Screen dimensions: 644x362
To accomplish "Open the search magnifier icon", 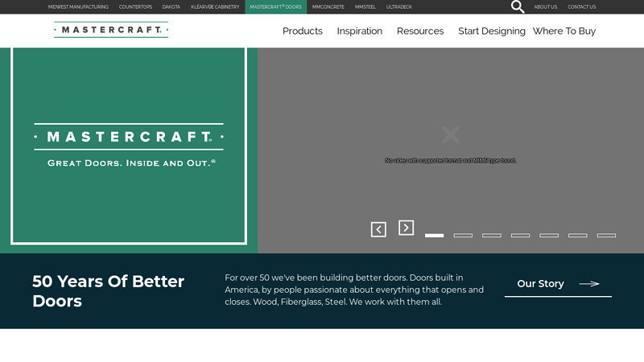I will [518, 6].
